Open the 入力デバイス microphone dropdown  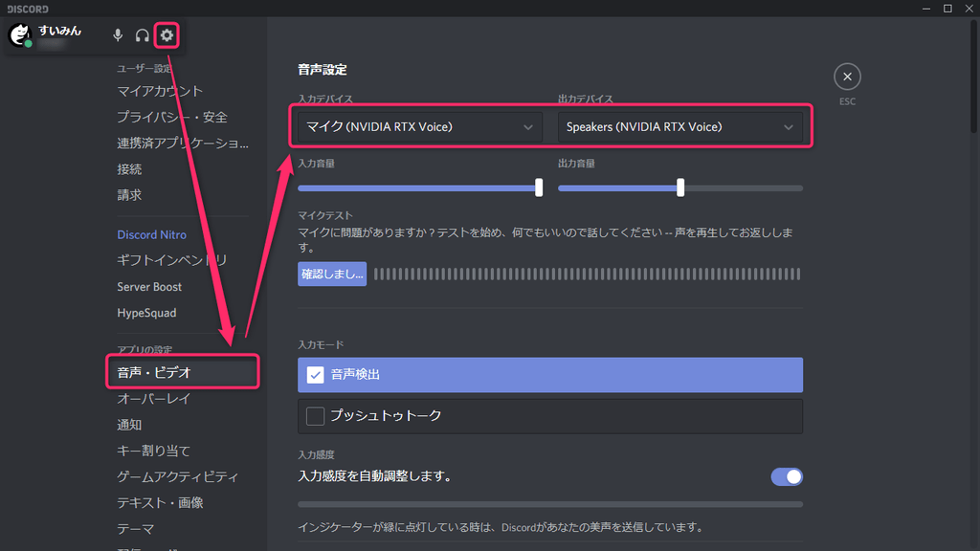pos(419,127)
